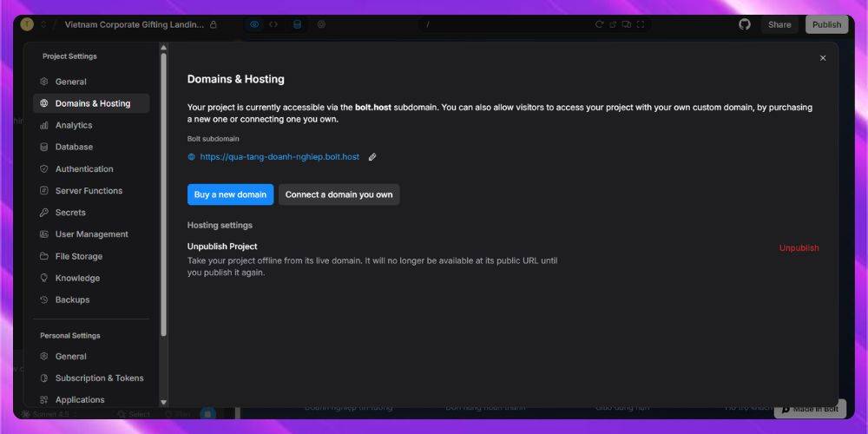Open the qua-tang-doanh-nghiep.bolt.host link
This screenshot has height=434, width=868.
click(279, 157)
